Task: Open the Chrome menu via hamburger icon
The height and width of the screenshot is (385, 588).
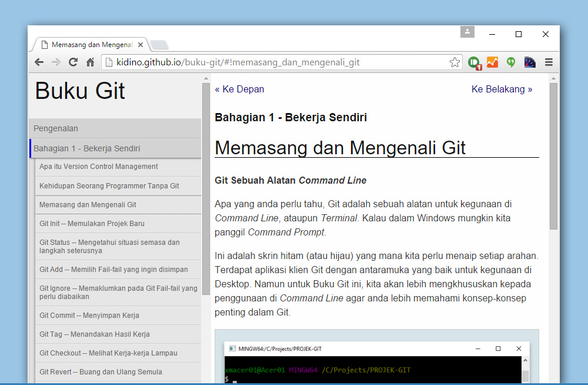Action: pos(549,61)
